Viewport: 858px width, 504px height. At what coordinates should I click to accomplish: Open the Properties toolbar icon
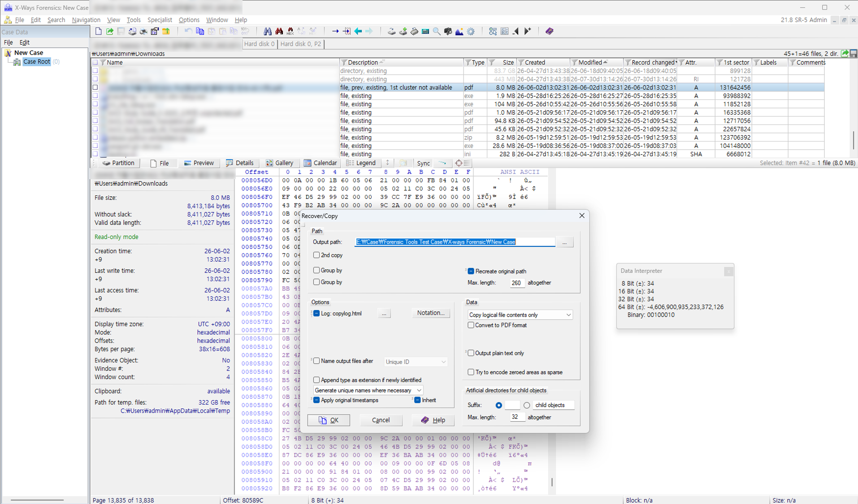coord(155,31)
